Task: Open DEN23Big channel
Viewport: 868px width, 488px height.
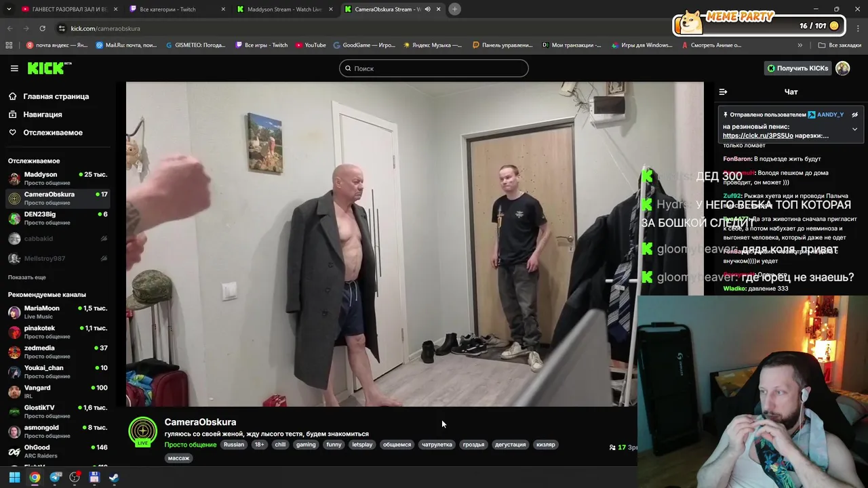Action: (58, 218)
